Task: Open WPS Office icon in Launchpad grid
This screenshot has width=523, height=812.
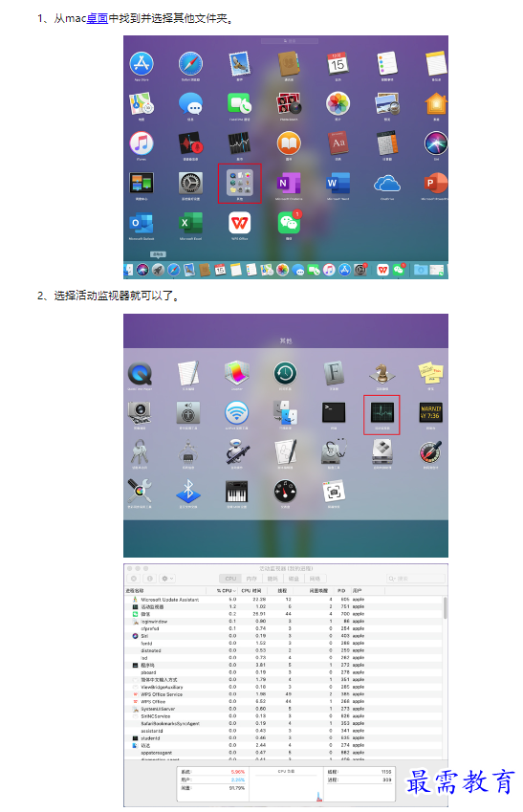Action: pos(240,223)
